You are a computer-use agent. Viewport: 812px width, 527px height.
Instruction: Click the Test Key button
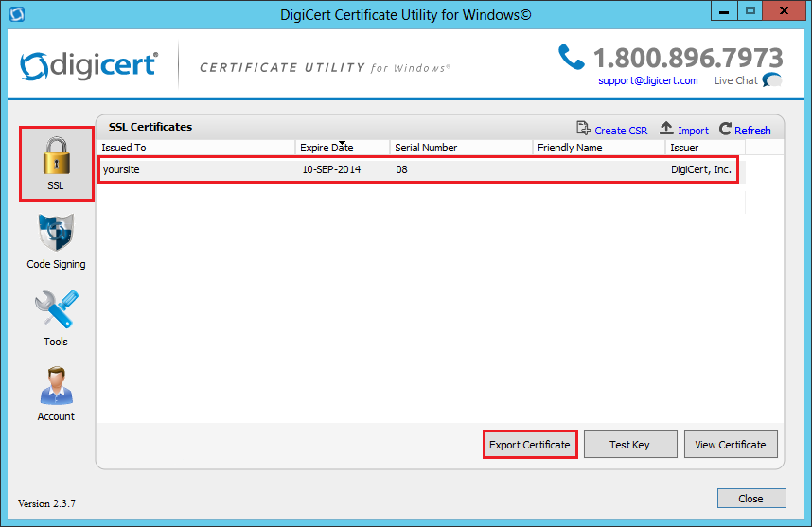629,445
